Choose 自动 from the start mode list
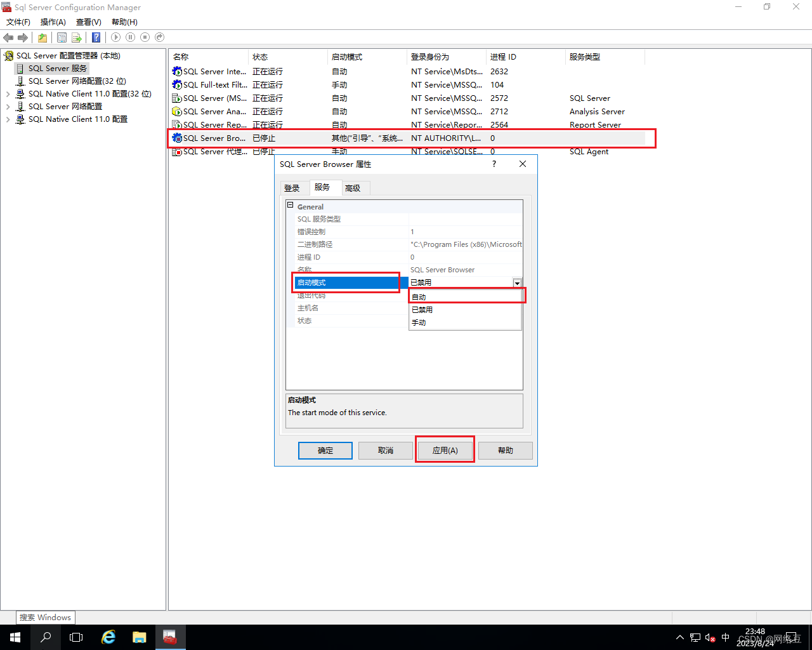 tap(466, 297)
